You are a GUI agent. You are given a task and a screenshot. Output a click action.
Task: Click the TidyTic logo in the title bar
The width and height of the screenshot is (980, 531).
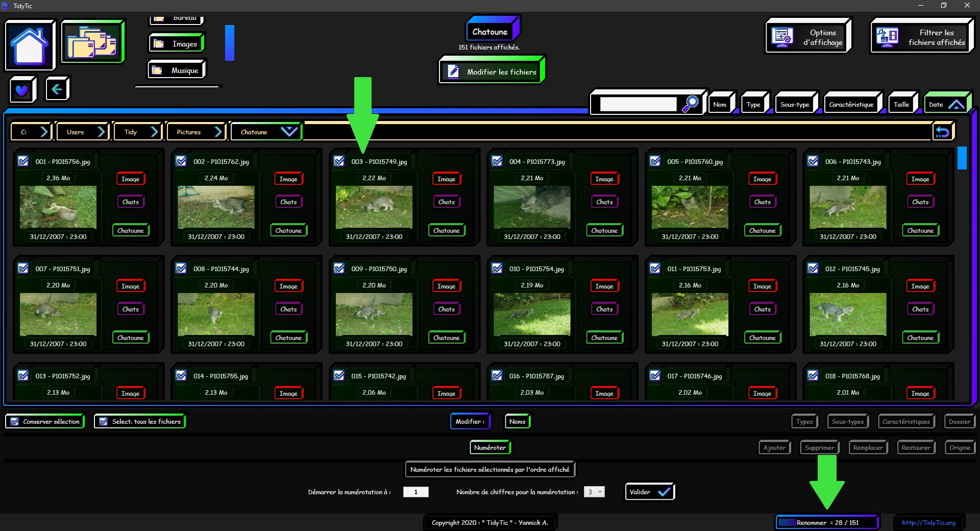click(5, 6)
